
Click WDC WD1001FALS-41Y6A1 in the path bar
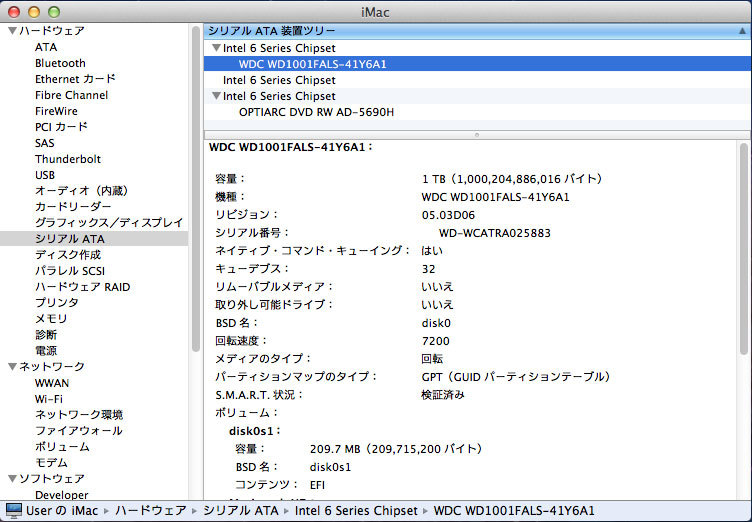click(x=514, y=510)
